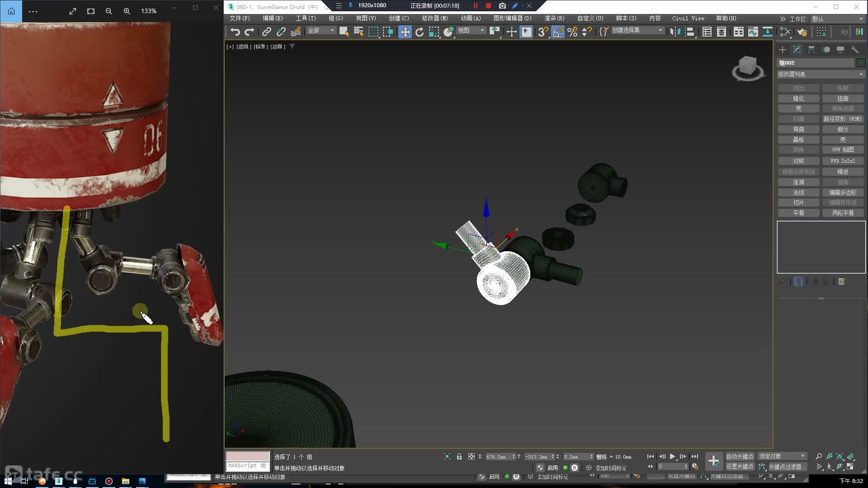Image resolution: width=868 pixels, height=488 pixels.
Task: Activate the Select and Move tool
Action: [405, 32]
